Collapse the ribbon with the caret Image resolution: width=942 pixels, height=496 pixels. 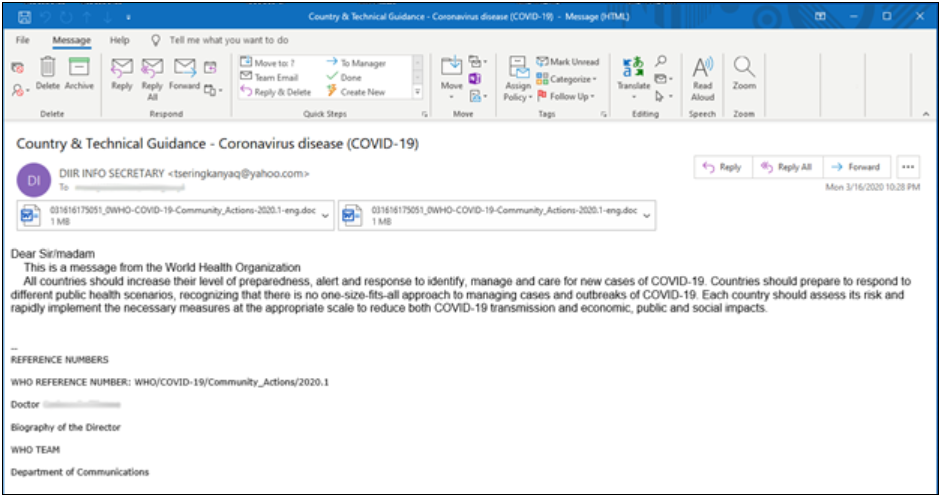pyautogui.click(x=926, y=114)
